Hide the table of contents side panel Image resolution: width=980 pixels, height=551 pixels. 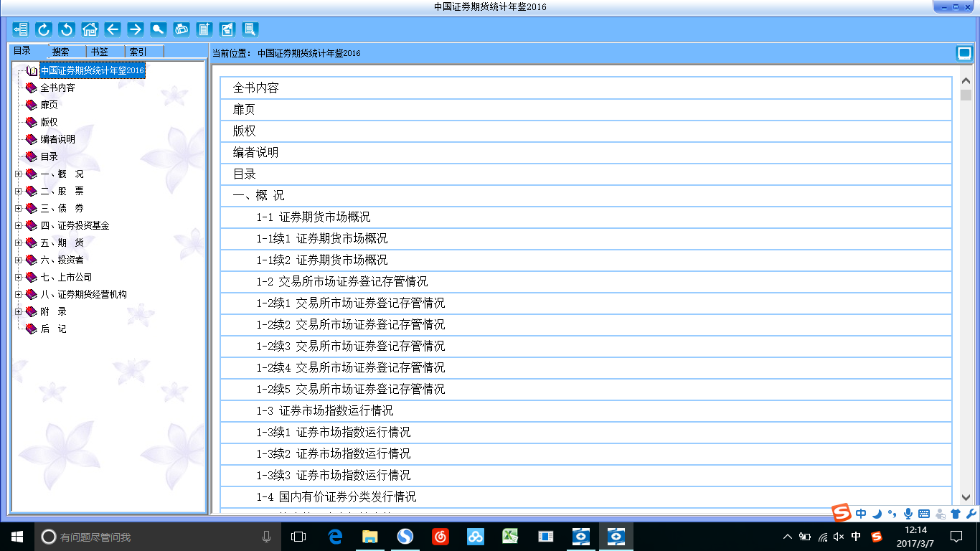point(21,29)
